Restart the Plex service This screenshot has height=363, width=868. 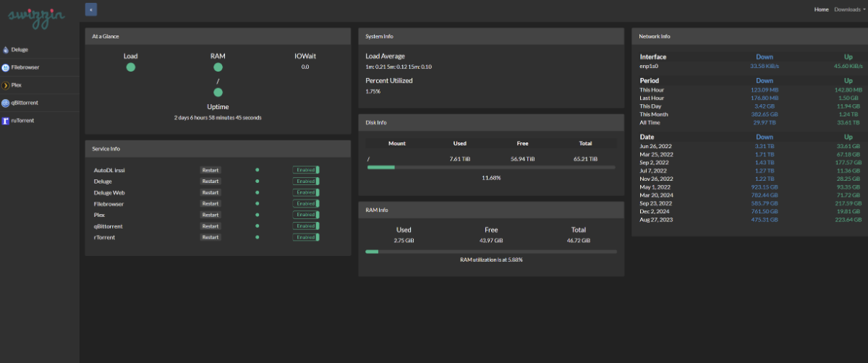(x=210, y=215)
